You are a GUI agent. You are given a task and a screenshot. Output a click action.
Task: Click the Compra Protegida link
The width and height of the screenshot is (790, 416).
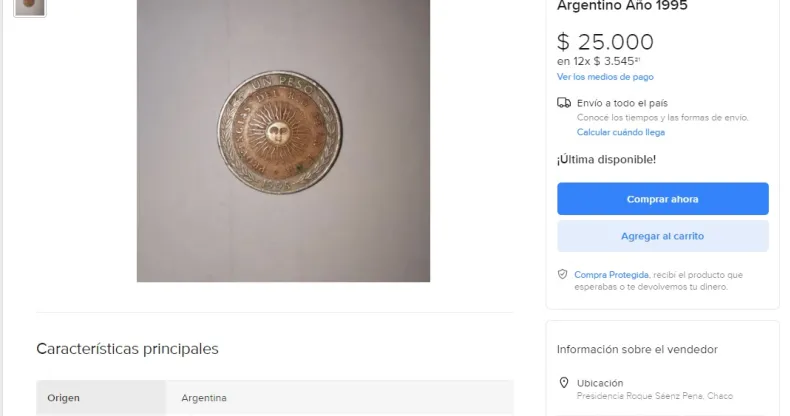pos(611,274)
